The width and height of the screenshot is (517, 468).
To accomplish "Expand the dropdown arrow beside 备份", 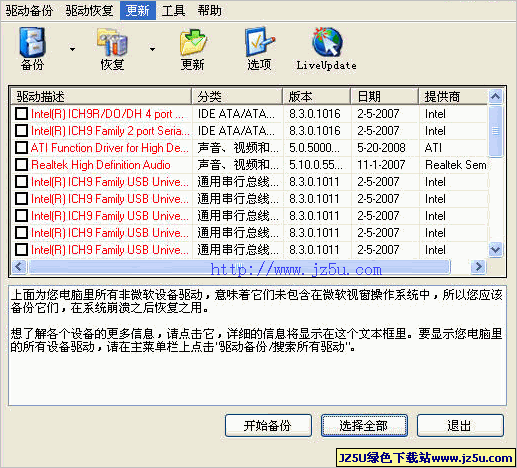I will point(72,49).
